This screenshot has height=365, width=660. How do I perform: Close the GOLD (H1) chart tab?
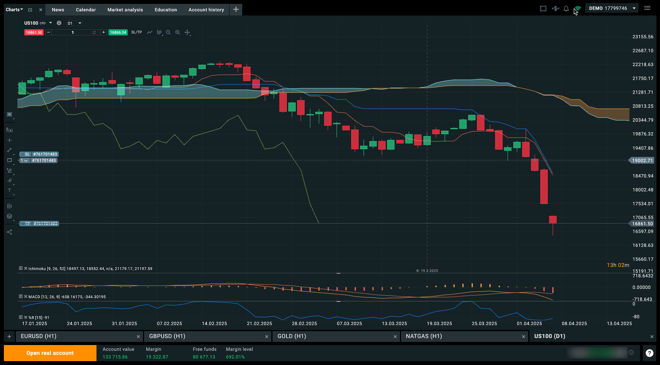tap(395, 337)
